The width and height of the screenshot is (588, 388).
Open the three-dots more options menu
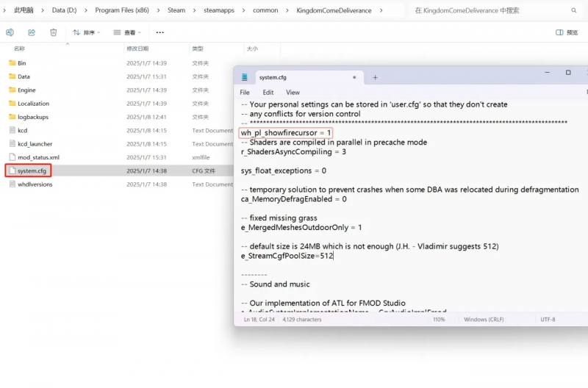click(160, 32)
